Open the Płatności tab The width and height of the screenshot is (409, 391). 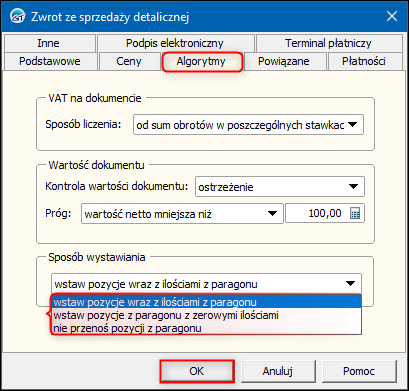click(364, 61)
